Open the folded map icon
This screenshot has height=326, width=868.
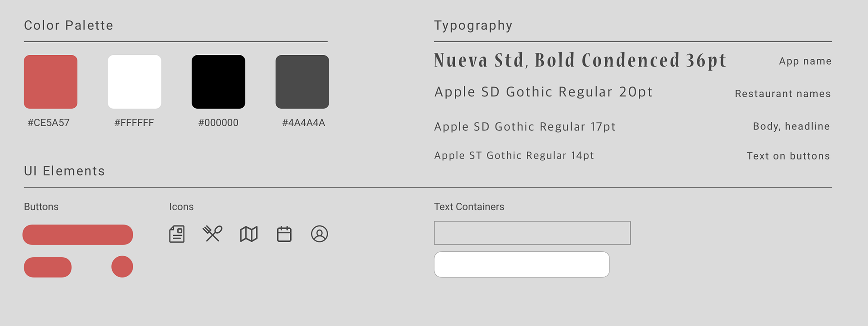[x=249, y=234]
